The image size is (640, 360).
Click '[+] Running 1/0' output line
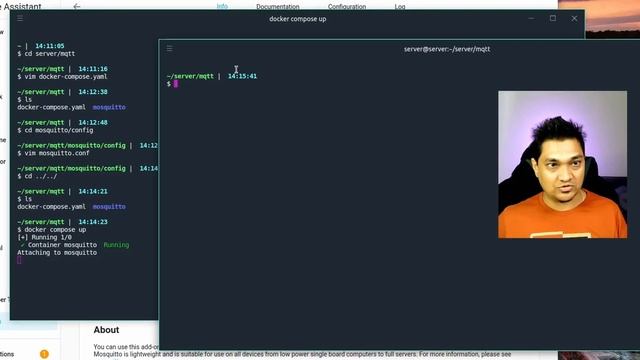(x=44, y=237)
